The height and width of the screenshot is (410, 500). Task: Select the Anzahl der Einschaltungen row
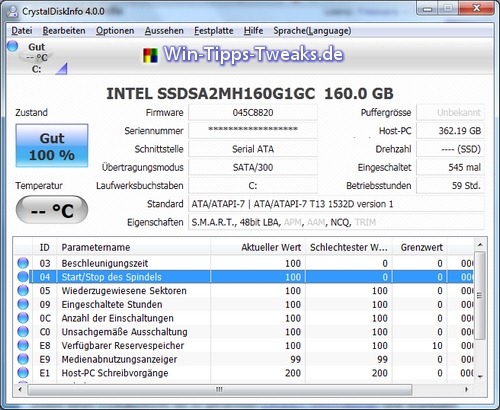pos(243,318)
